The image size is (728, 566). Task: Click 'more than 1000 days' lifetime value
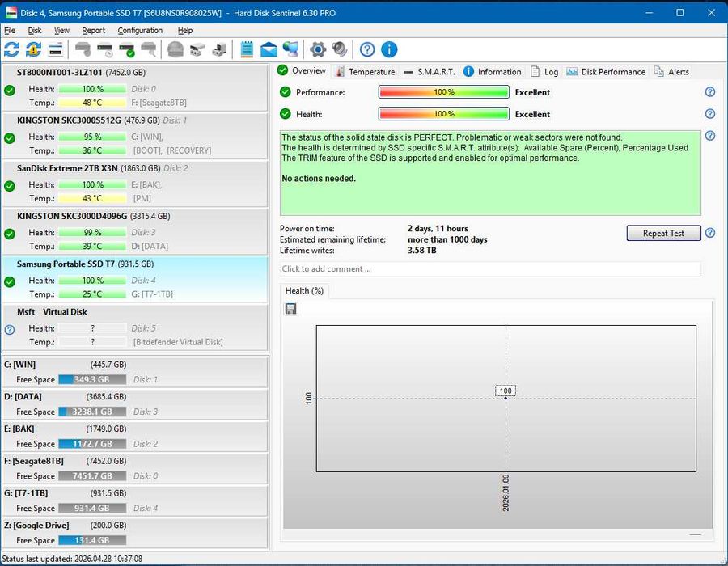(447, 239)
